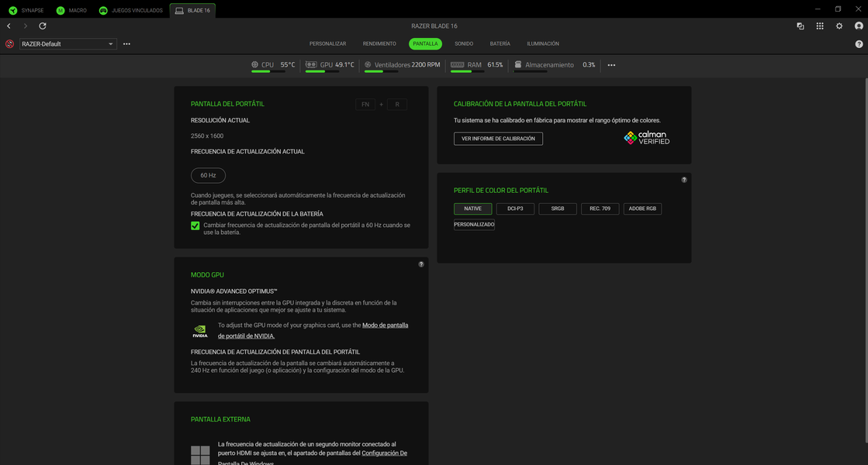
Task: Click the GPU temperature icon
Action: [311, 64]
